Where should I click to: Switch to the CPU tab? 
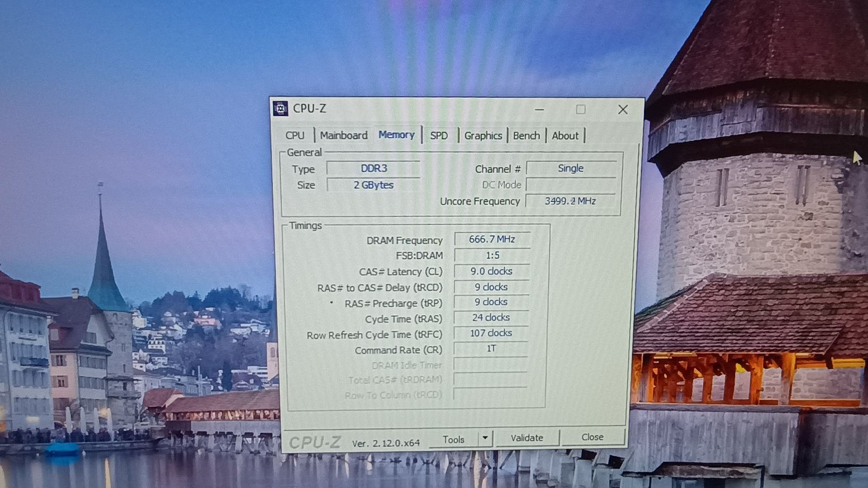pyautogui.click(x=295, y=136)
